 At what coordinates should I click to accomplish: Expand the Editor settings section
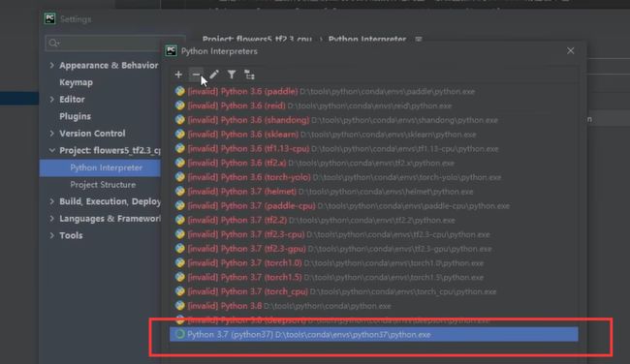tap(51, 99)
